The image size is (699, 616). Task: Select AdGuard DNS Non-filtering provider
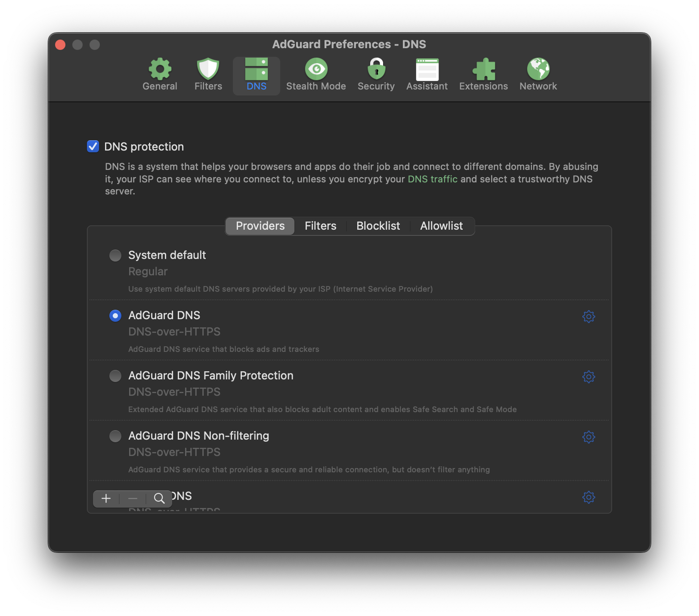[115, 436]
